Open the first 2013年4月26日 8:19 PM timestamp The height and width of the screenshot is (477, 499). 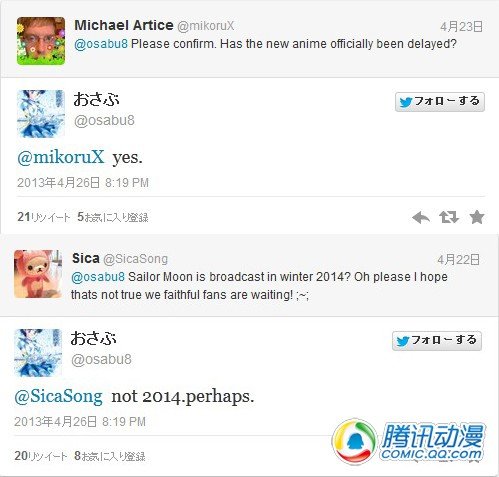(83, 183)
